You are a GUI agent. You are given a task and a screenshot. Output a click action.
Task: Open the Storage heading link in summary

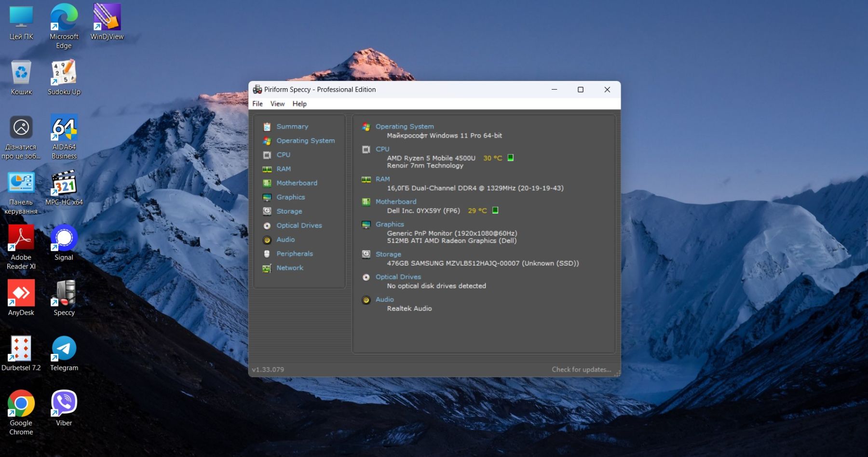388,254
